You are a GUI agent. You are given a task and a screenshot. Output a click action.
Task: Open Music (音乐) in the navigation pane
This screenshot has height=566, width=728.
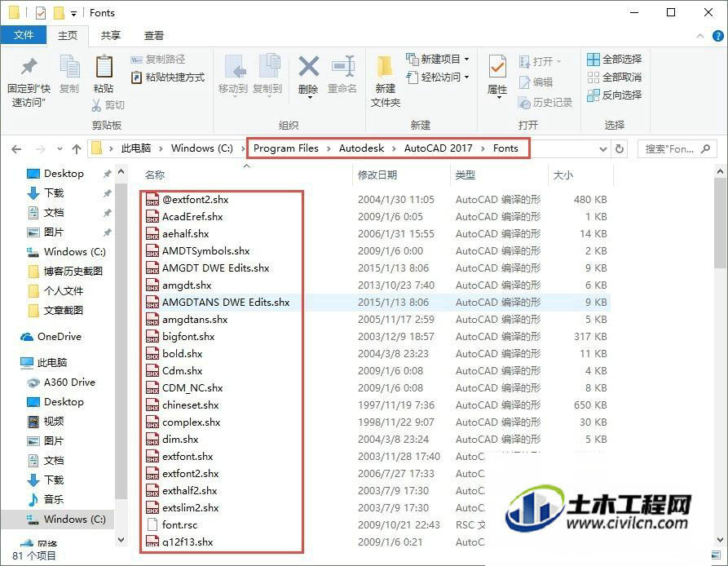click(x=53, y=500)
